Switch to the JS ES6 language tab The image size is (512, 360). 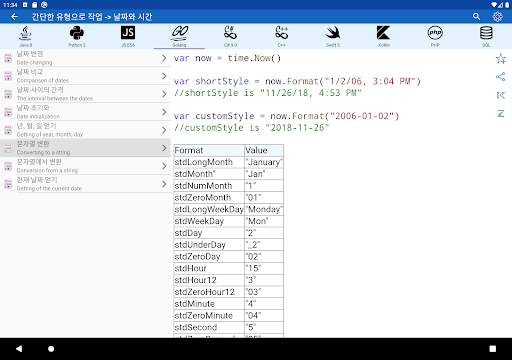[128, 36]
